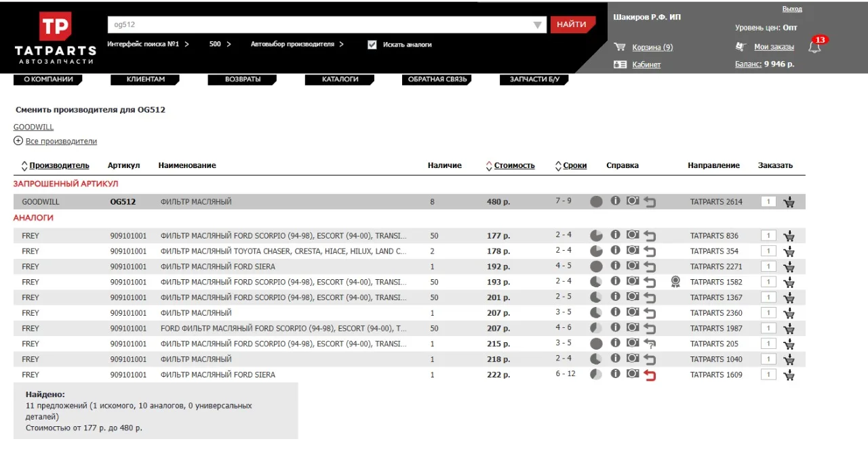Click the 222 р. price cell
868x454 pixels.
point(498,375)
